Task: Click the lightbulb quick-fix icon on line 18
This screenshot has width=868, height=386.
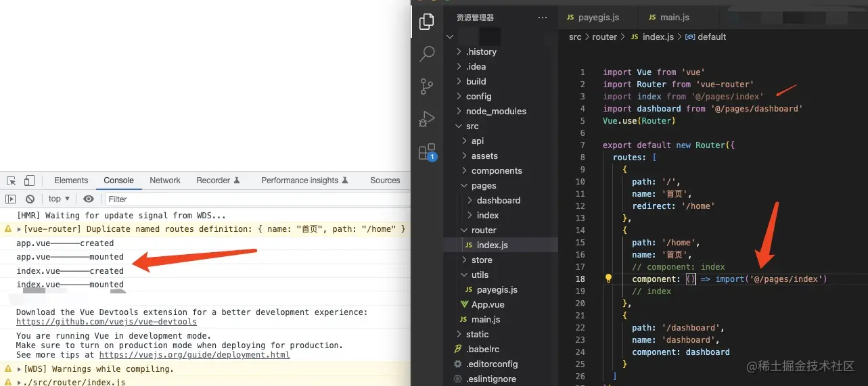Action: point(608,279)
